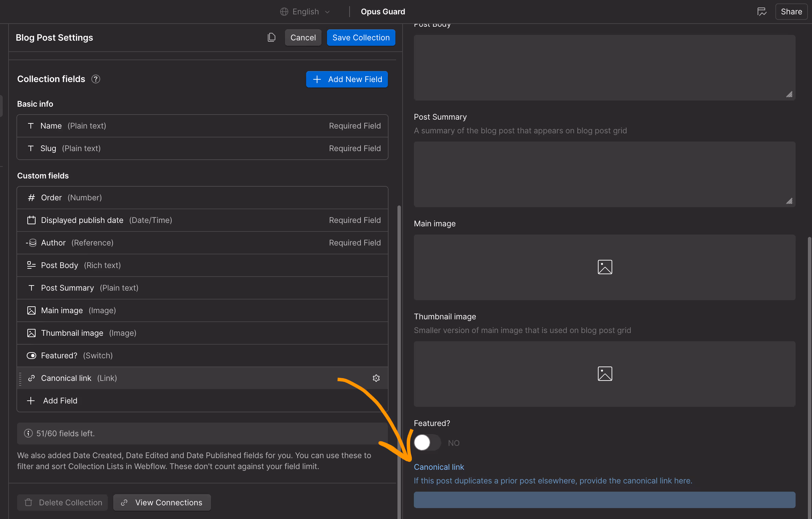Click the Thumbnail image upload placeholder icon

coord(604,374)
